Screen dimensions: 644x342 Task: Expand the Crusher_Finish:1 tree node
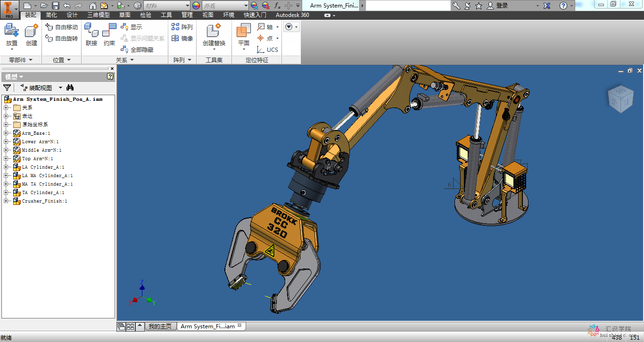tap(6, 201)
